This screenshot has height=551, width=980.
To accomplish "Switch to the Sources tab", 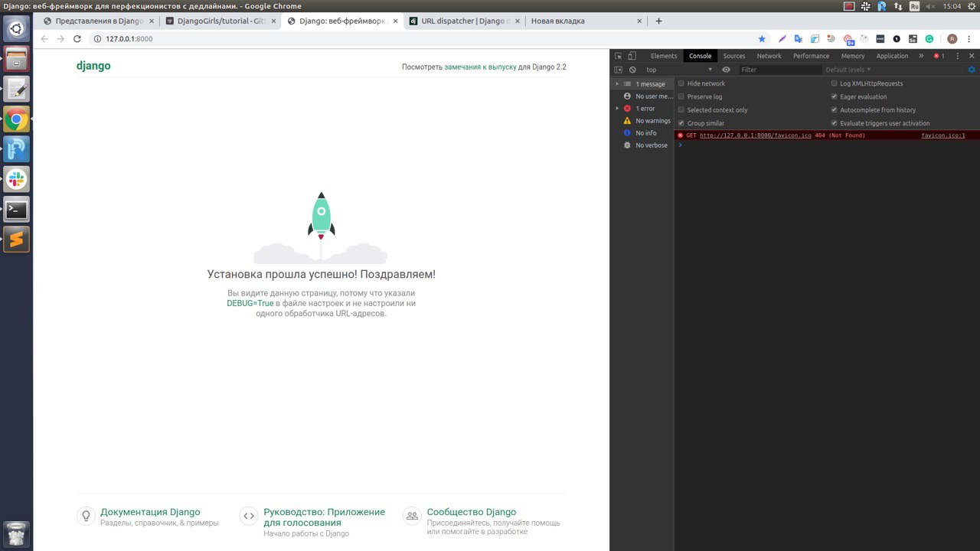I will [734, 56].
